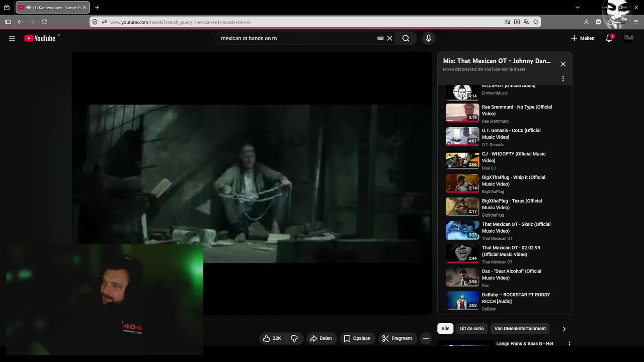Play BigXthaPlug - Texas thumbnail
This screenshot has width=644, height=362.
[462, 207]
